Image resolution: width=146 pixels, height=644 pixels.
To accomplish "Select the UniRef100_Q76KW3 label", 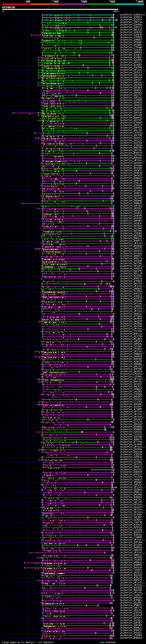I will pos(131,42).
